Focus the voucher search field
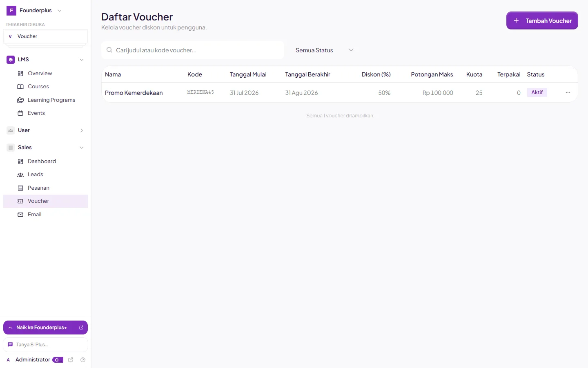The image size is (588, 368). pyautogui.click(x=193, y=50)
